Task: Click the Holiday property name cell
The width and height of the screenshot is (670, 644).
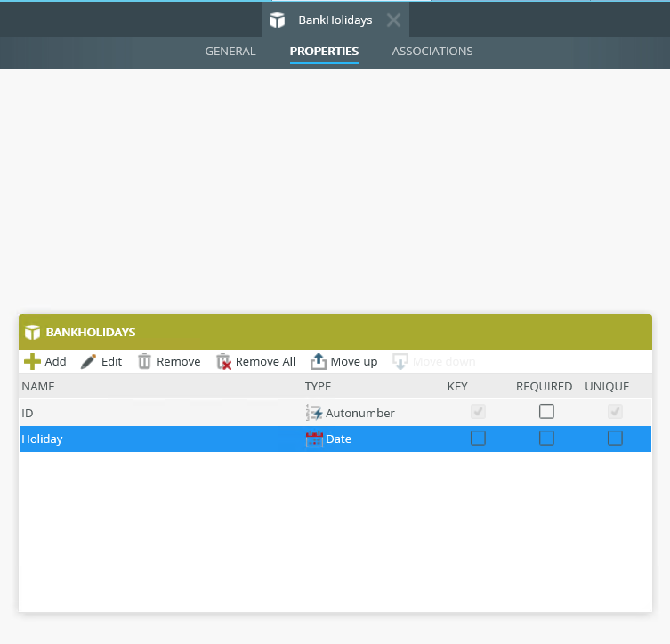Action: [43, 439]
